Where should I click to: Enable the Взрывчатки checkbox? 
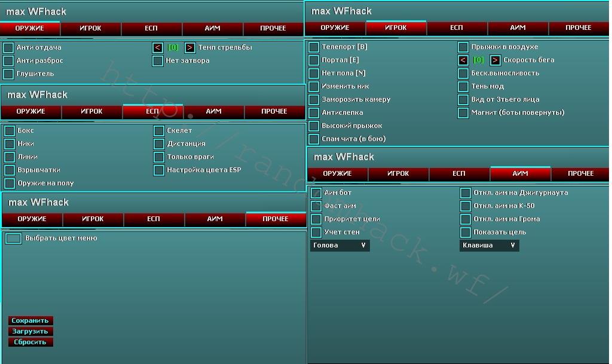pyautogui.click(x=10, y=170)
